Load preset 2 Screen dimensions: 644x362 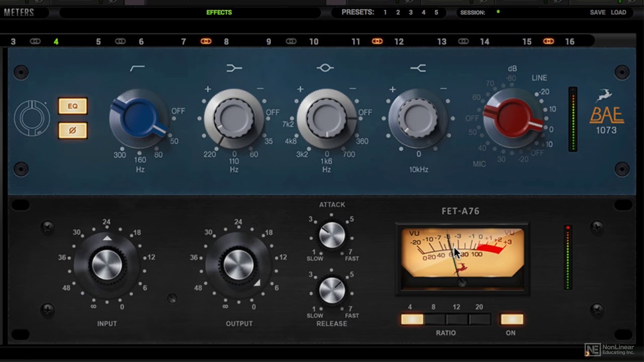(398, 13)
